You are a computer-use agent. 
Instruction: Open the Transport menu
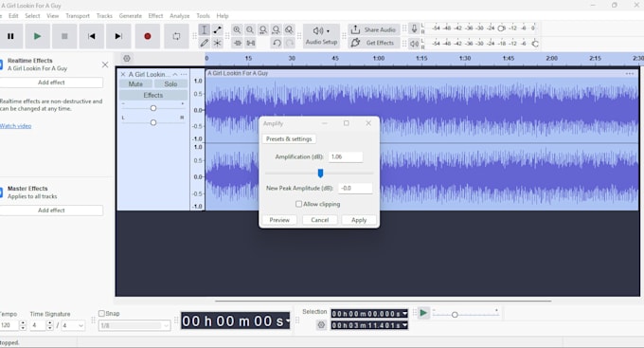78,15
